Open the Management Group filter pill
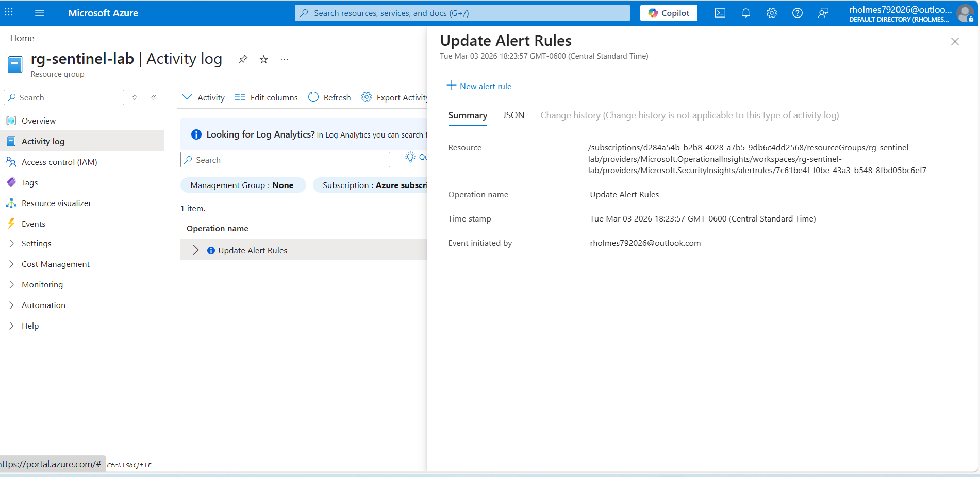 click(243, 185)
